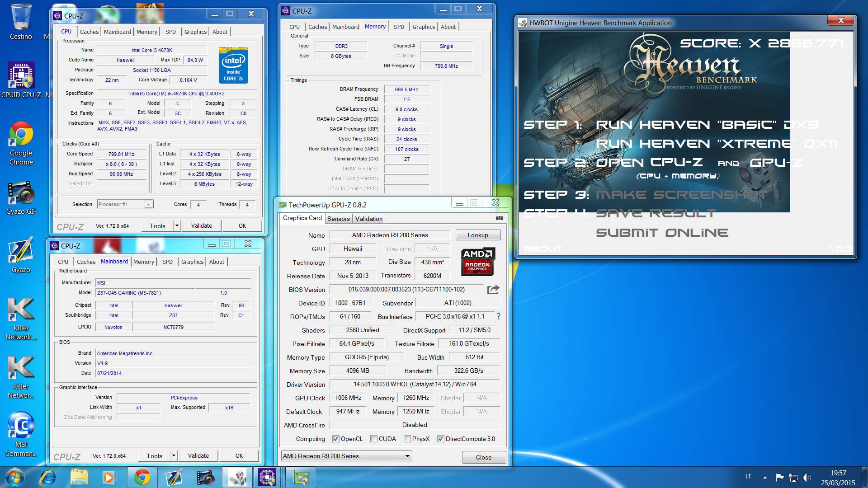868x488 pixels.
Task: Click OPEN CPU-Z link in HWBOT
Action: coord(649,163)
